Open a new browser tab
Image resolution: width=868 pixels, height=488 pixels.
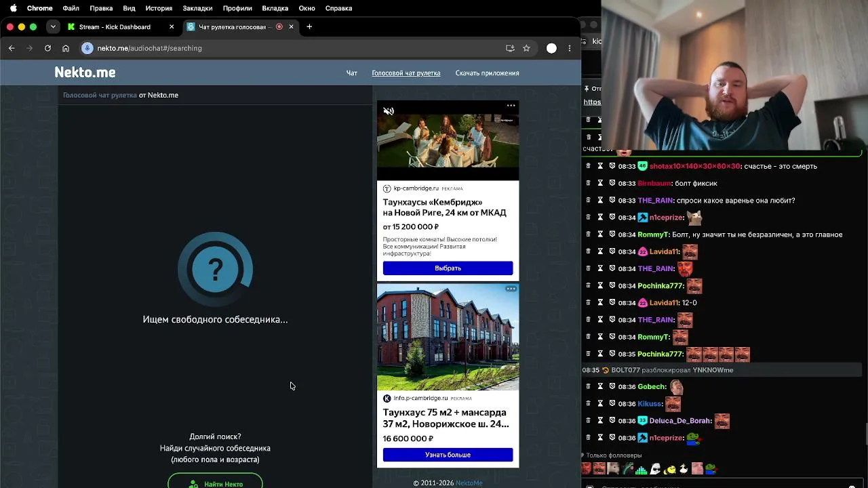309,27
